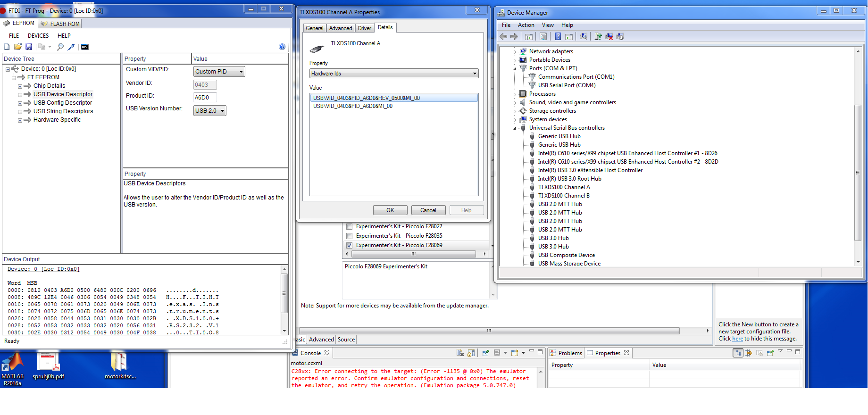This screenshot has width=868, height=415.
Task: Open the Properties sheet icon in Device Manager
Action: (543, 37)
